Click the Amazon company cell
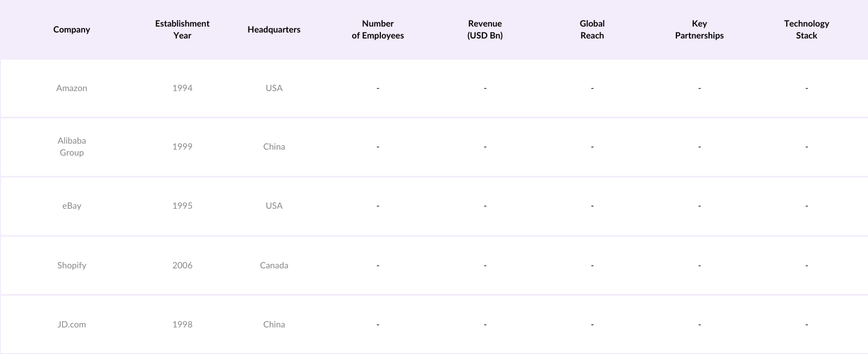Screen dimensions: 868x354 point(72,88)
